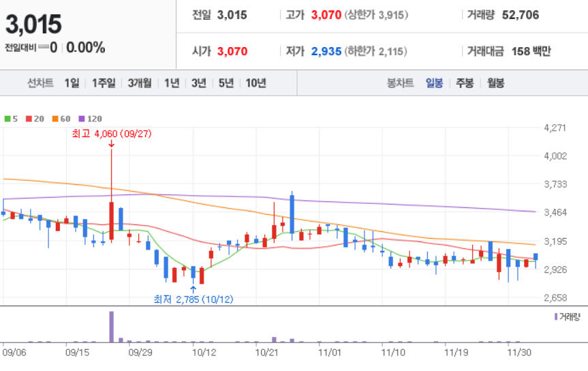The image size is (588, 371).
Task: Click the 3,464 y-axis price label
Action: click(555, 213)
